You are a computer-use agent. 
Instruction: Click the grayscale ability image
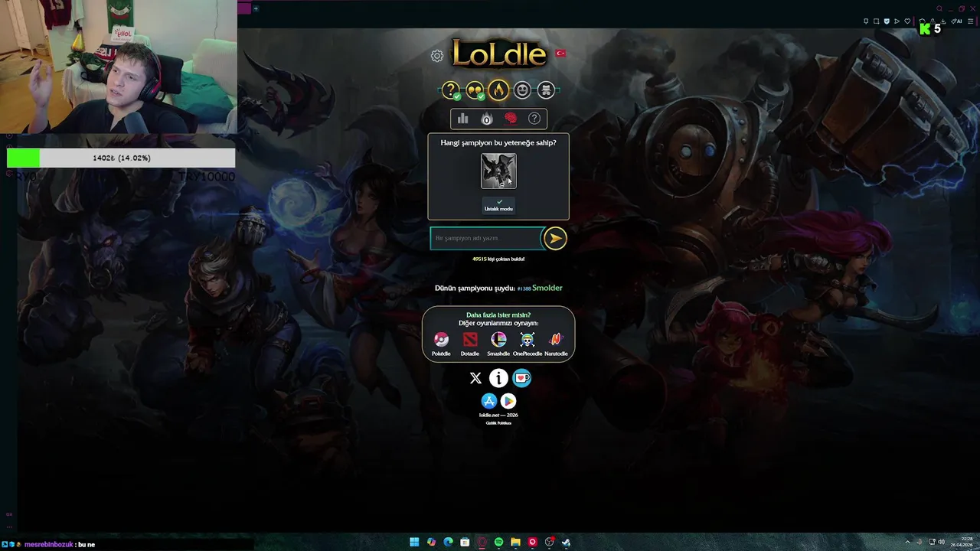coord(498,171)
